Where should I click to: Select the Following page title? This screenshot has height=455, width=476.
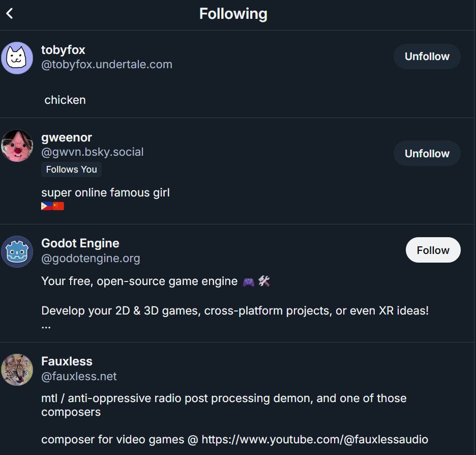click(233, 14)
